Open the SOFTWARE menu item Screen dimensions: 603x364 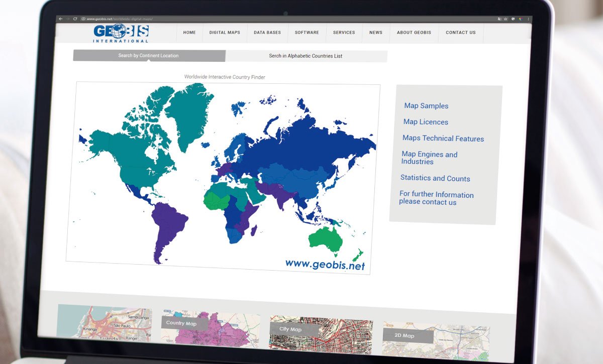coord(307,33)
